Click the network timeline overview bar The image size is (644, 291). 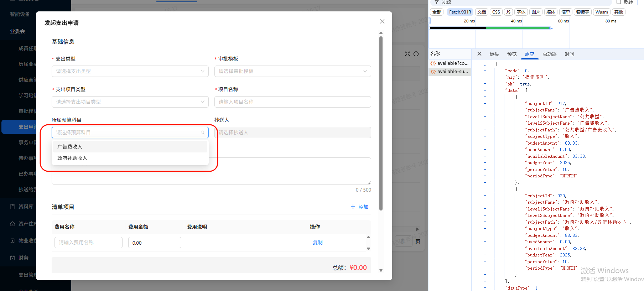(491, 28)
